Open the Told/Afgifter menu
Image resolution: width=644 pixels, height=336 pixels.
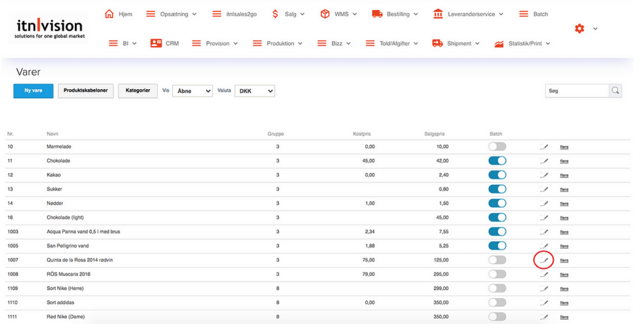pyautogui.click(x=392, y=43)
